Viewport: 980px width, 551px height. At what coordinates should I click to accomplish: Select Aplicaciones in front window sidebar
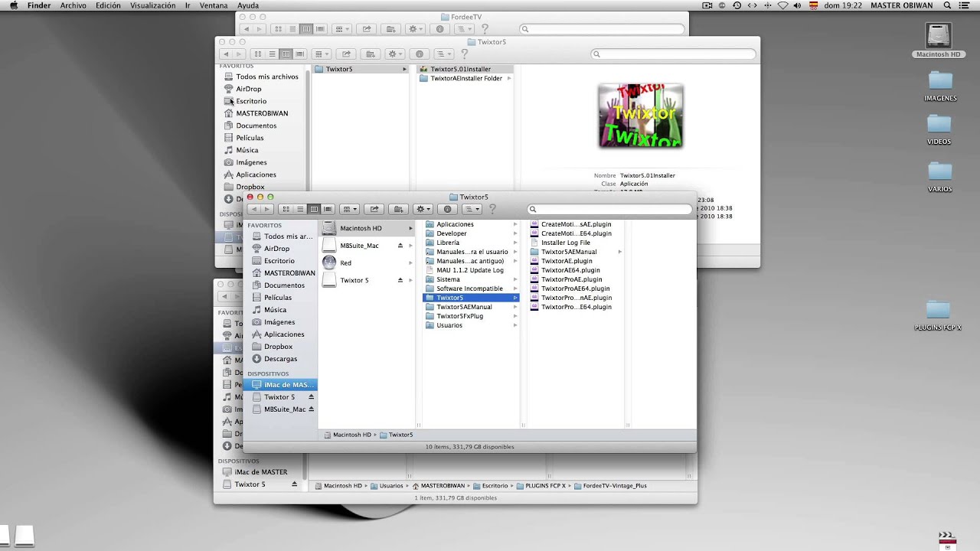tap(279, 334)
